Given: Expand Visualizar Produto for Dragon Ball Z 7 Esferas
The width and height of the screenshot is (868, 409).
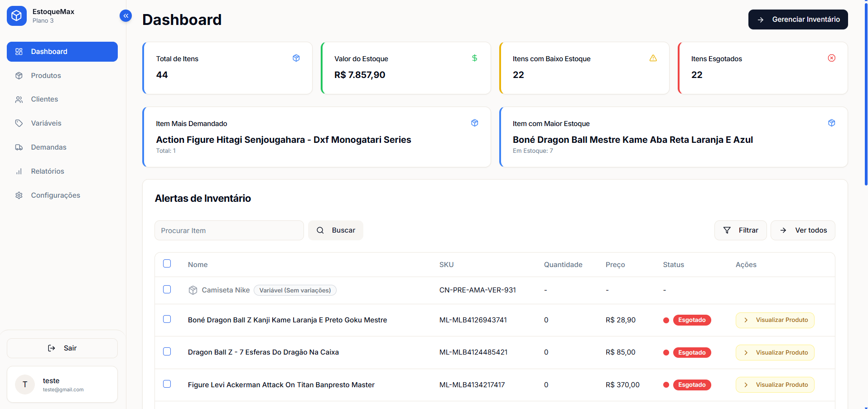Looking at the screenshot, I should tap(775, 352).
